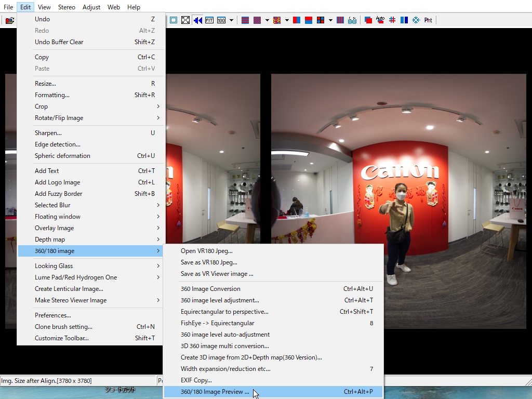Select Sharpen... from the menu
This screenshot has width=532, height=399.
coord(91,133)
